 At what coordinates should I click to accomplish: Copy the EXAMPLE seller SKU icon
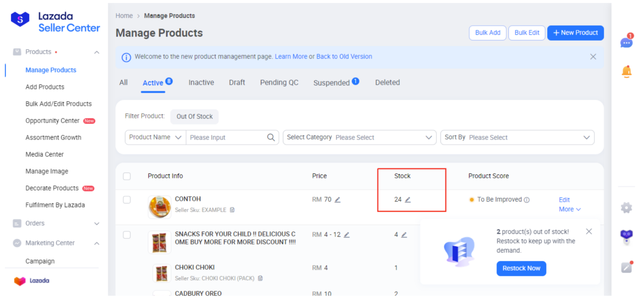[x=232, y=210]
